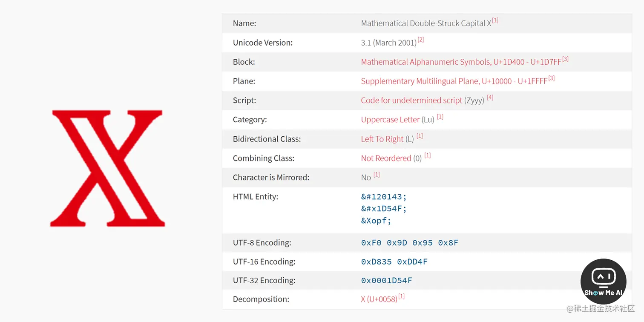Viewport: 644px width, 322px height.
Task: Click the 'Script:' row label
Action: pos(244,101)
